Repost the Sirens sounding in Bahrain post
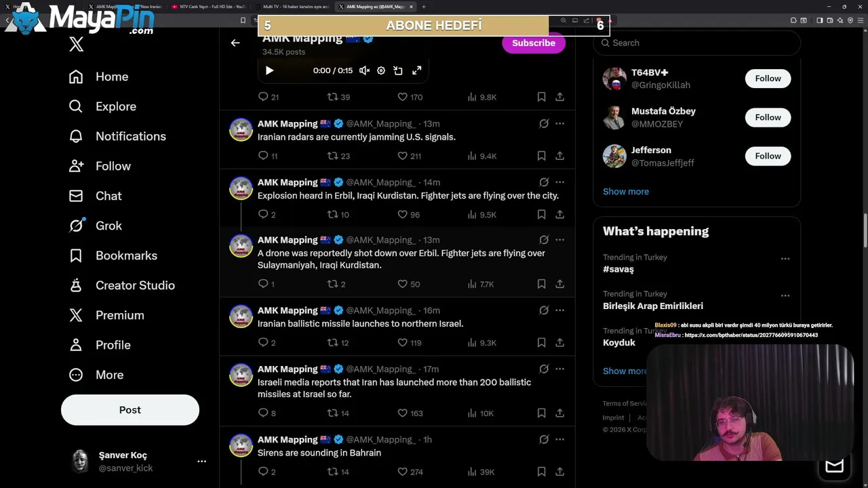The image size is (868, 488). click(x=338, y=472)
